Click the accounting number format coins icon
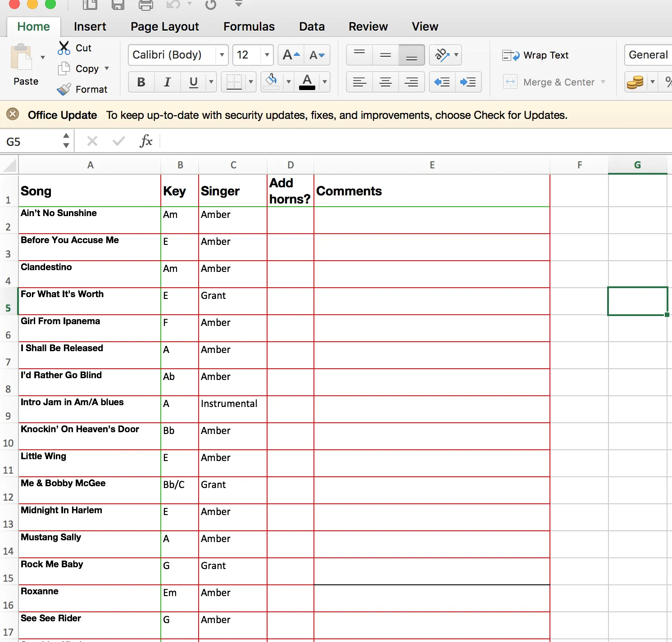 (635, 82)
